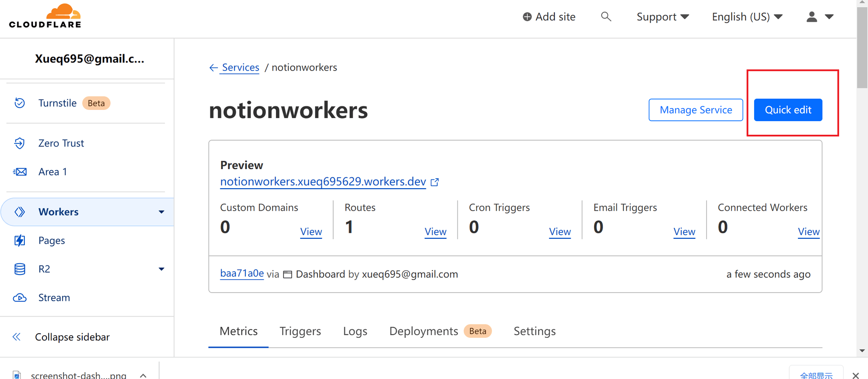868x379 pixels.
Task: Open the search magnifier icon
Action: pyautogui.click(x=606, y=17)
